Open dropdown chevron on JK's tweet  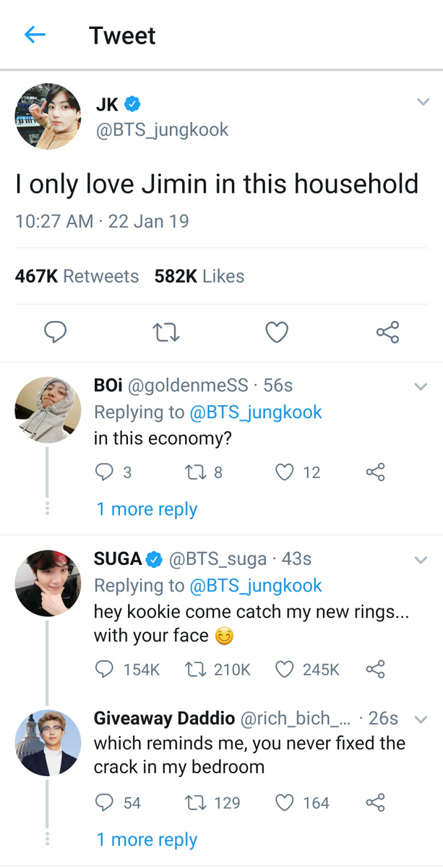point(423,103)
